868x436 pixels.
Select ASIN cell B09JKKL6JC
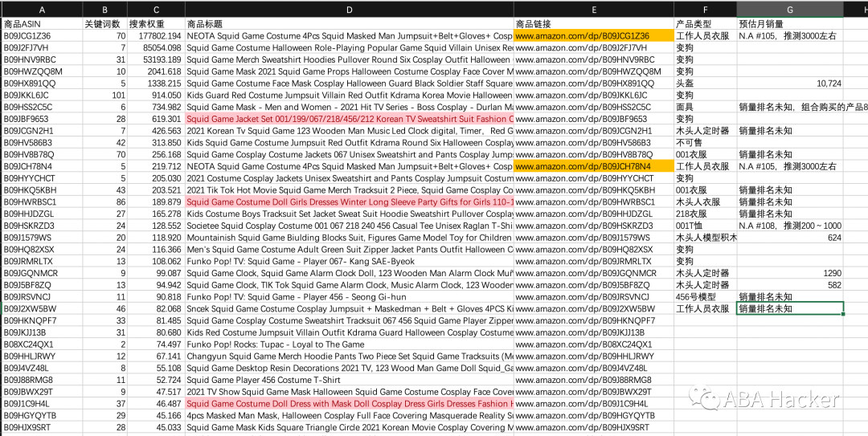(42, 96)
